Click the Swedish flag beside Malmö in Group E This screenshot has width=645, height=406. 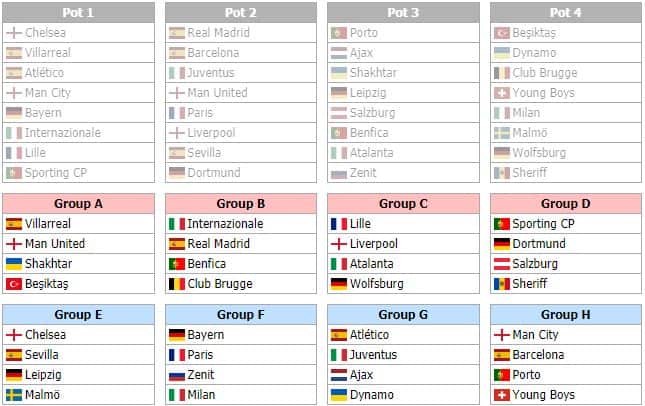[14, 395]
